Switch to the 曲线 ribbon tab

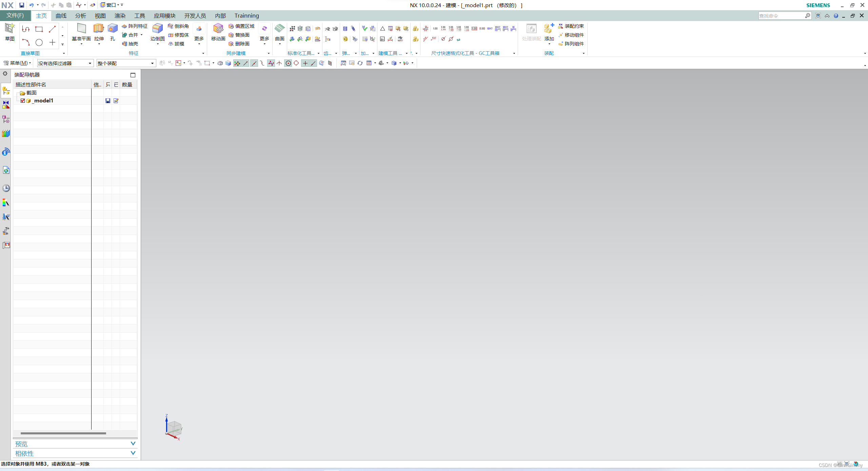tap(61, 16)
